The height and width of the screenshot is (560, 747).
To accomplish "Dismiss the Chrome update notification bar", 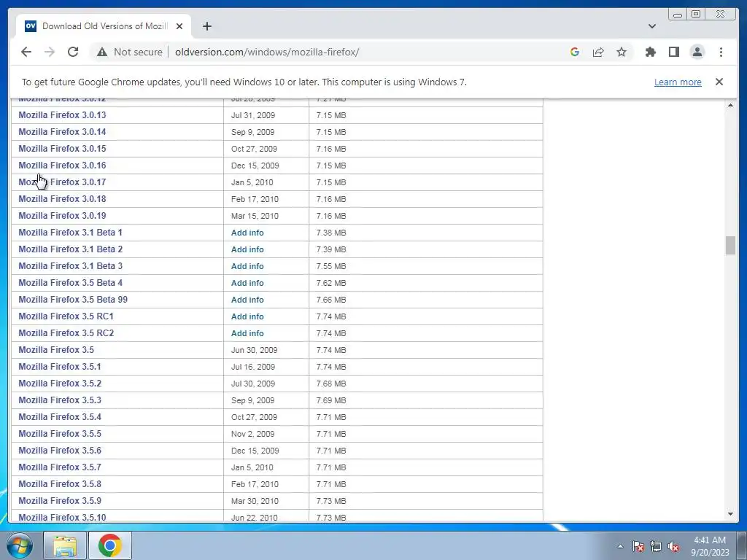I will pos(719,82).
